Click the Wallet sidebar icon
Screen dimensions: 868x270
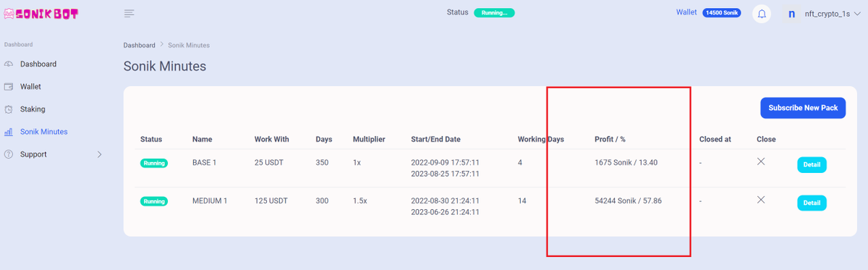9,87
